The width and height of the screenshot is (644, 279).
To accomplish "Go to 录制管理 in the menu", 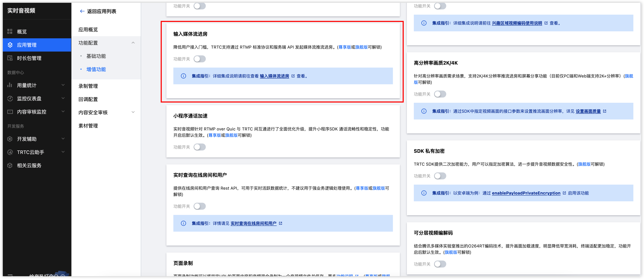I will (88, 86).
